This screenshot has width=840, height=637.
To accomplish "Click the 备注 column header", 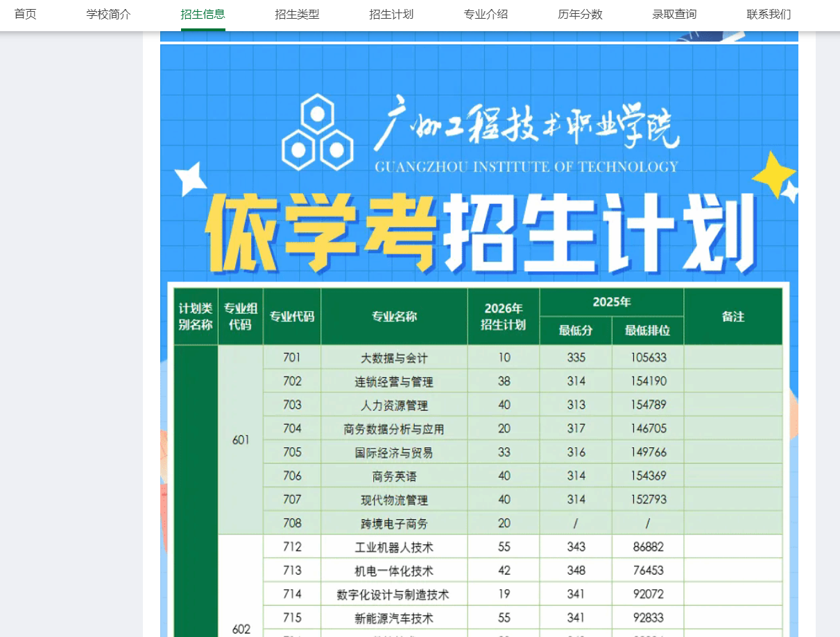I will click(x=732, y=316).
